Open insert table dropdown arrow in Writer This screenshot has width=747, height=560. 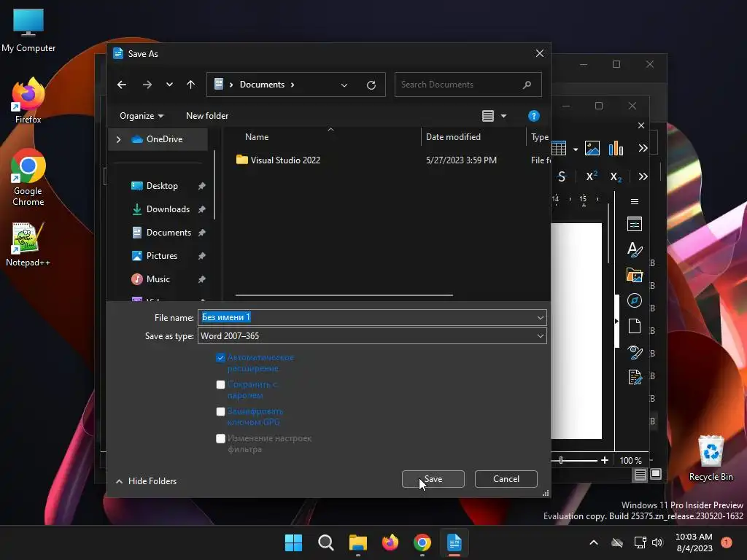click(576, 149)
